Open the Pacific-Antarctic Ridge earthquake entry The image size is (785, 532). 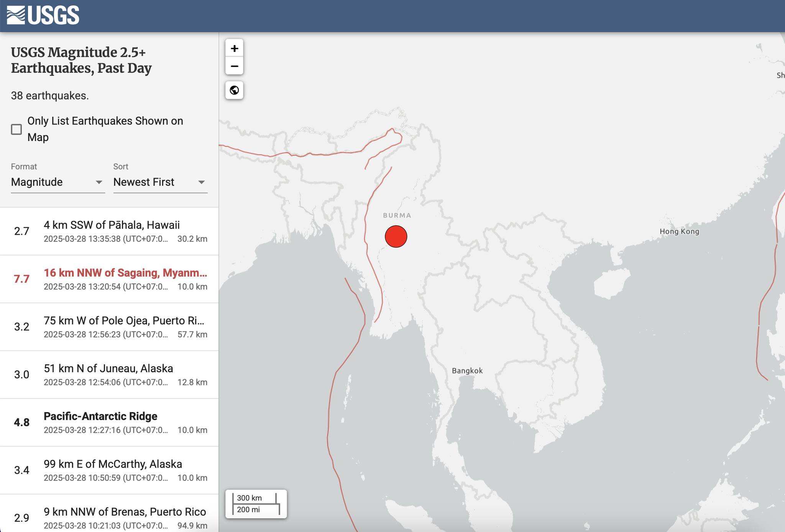[109, 422]
